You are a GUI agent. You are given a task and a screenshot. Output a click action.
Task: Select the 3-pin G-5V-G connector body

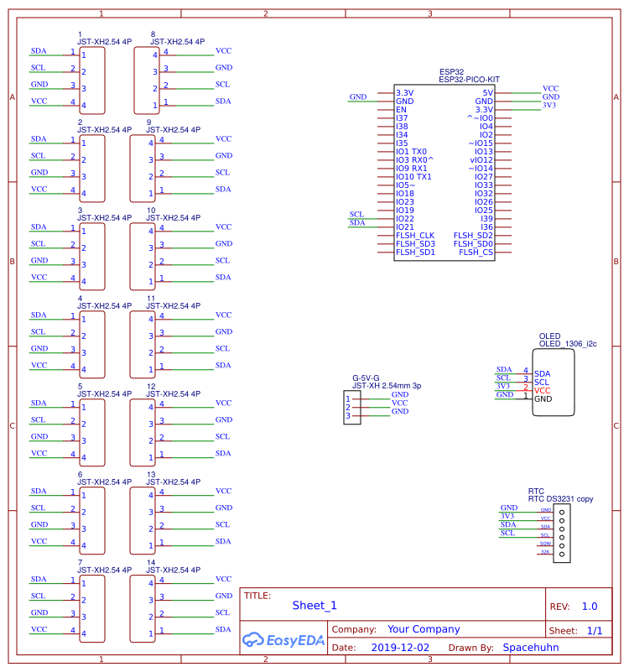coord(352,408)
